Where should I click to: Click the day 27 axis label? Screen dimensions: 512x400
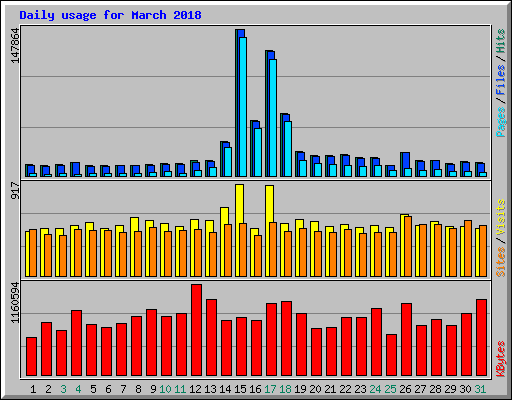pos(420,389)
